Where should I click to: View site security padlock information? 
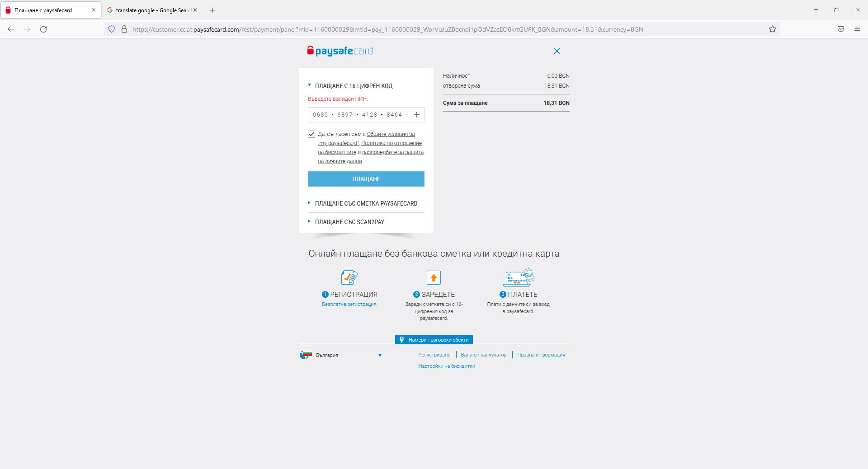(124, 29)
